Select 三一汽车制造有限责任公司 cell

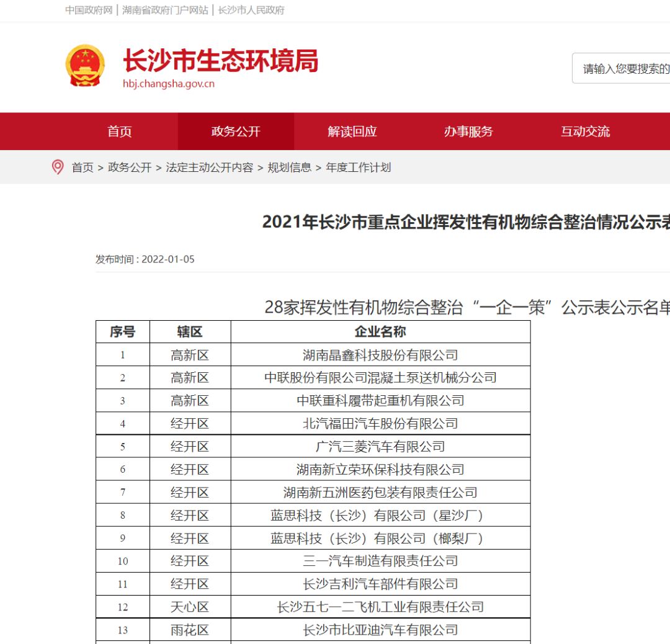pyautogui.click(x=381, y=561)
